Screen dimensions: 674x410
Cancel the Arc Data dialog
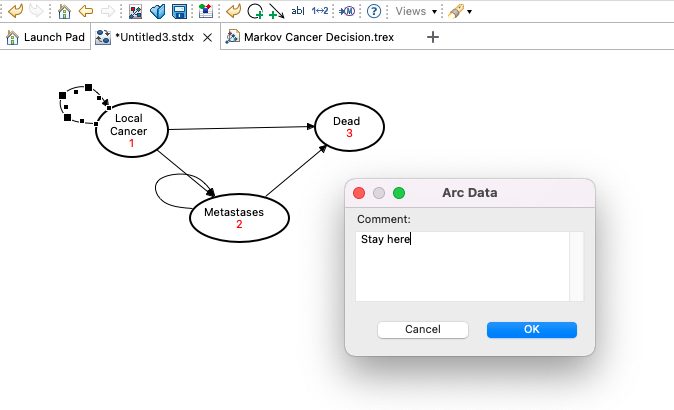pos(423,329)
